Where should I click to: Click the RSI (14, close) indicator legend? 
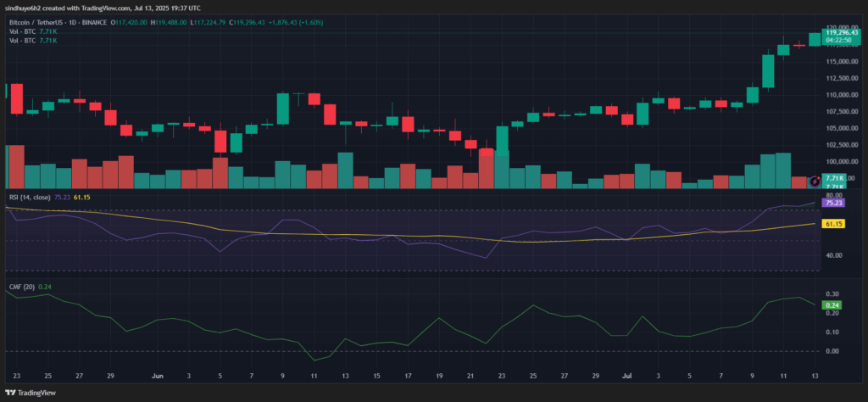(x=28, y=196)
